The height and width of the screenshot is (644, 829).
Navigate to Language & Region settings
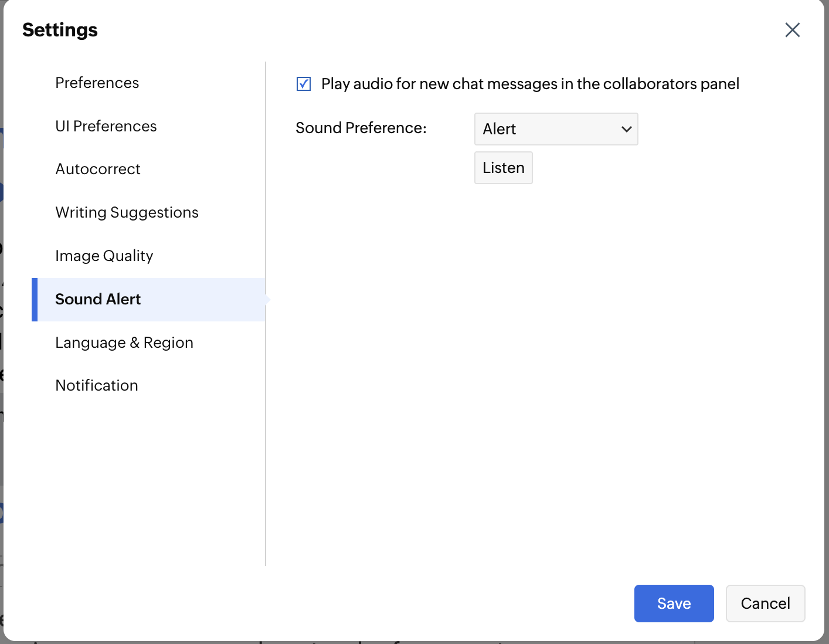pyautogui.click(x=124, y=343)
